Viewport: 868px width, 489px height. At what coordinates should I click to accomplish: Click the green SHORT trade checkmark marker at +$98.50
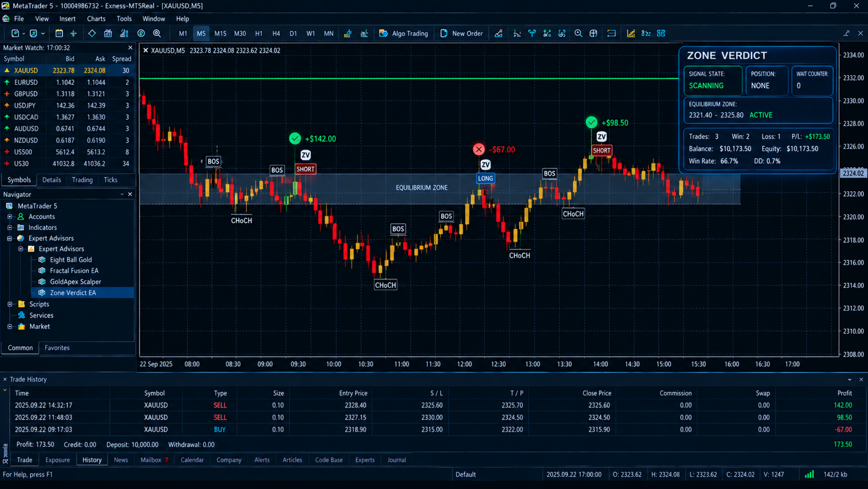click(x=591, y=123)
